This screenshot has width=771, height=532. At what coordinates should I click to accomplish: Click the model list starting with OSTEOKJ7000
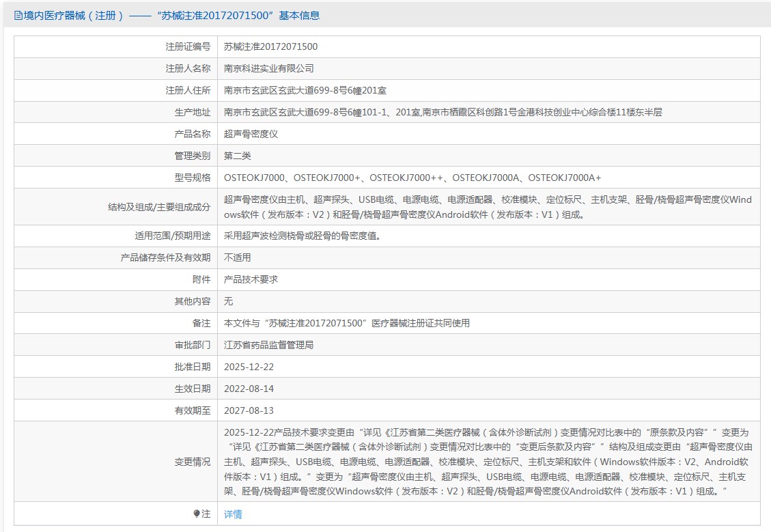(x=412, y=178)
